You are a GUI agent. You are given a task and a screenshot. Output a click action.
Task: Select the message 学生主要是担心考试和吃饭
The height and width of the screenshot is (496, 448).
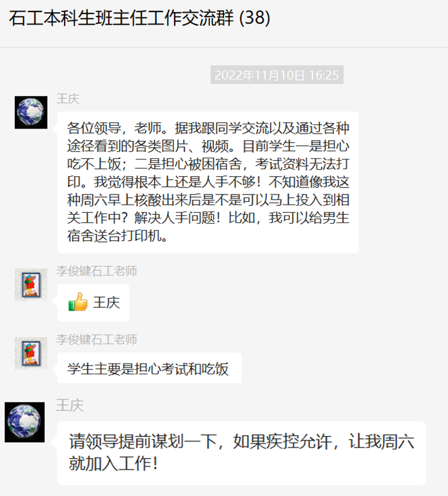tap(149, 368)
